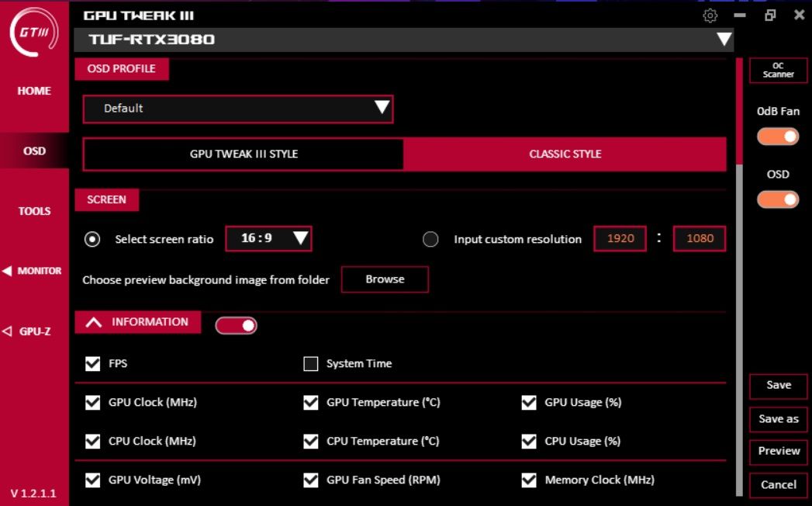Click the Monitor left arrow icon
This screenshot has width=812, height=506.
pyautogui.click(x=7, y=271)
